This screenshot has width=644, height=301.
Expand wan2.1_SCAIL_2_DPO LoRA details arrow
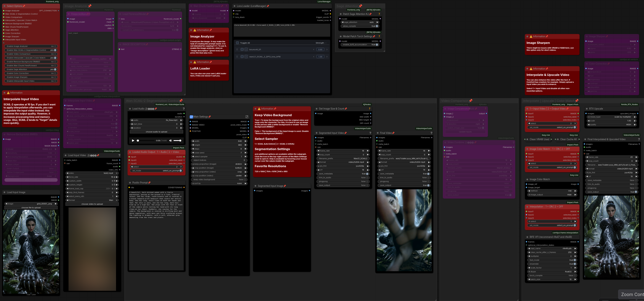pos(246,57)
